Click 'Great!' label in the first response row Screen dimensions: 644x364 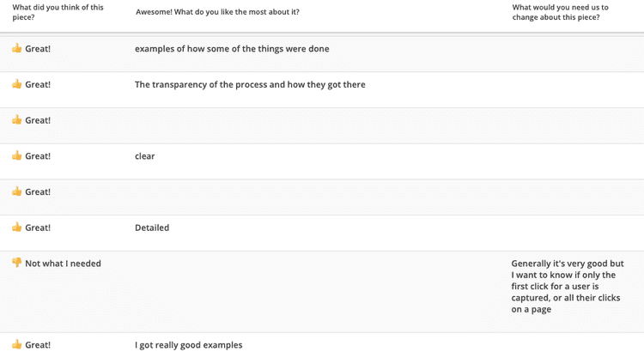pos(38,49)
